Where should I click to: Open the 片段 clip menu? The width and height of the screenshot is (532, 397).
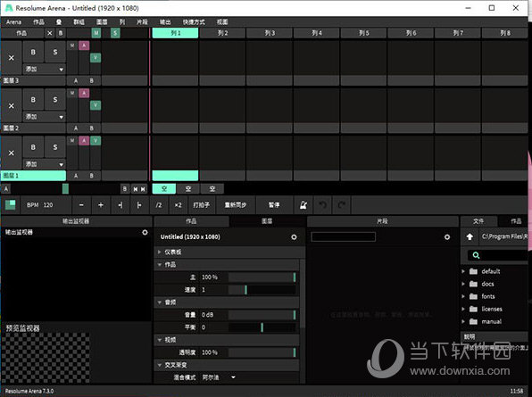142,22
